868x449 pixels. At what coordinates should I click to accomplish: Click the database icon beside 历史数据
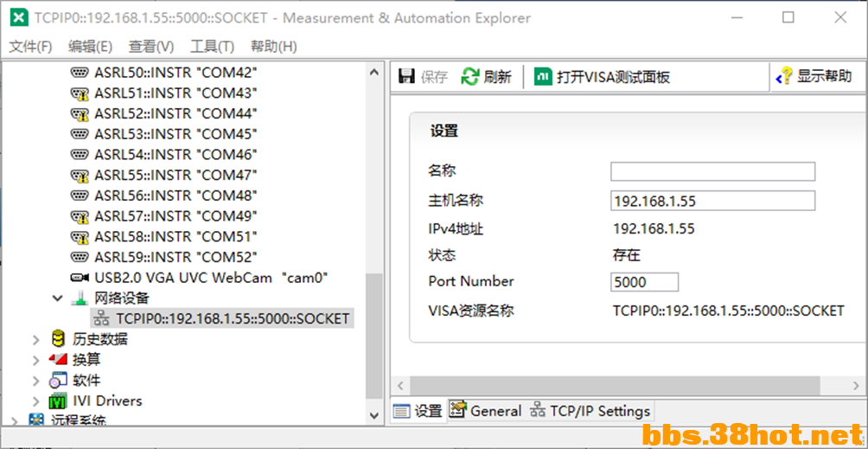(58, 338)
